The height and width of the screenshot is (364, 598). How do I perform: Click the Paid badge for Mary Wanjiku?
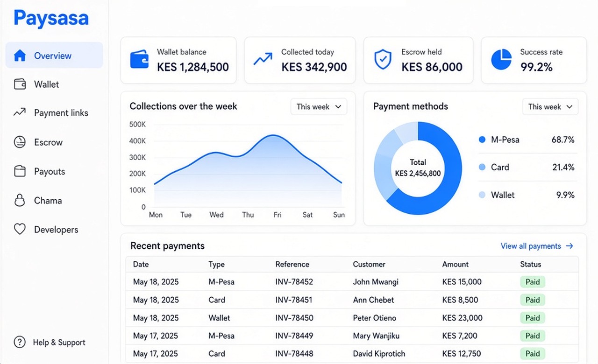(533, 336)
